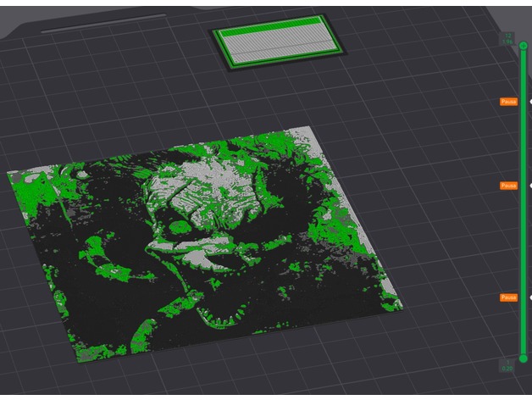Viewport: 532px width, 400px height.
Task: Click slider track between middle and bottom Pause
Action: (x=523, y=242)
